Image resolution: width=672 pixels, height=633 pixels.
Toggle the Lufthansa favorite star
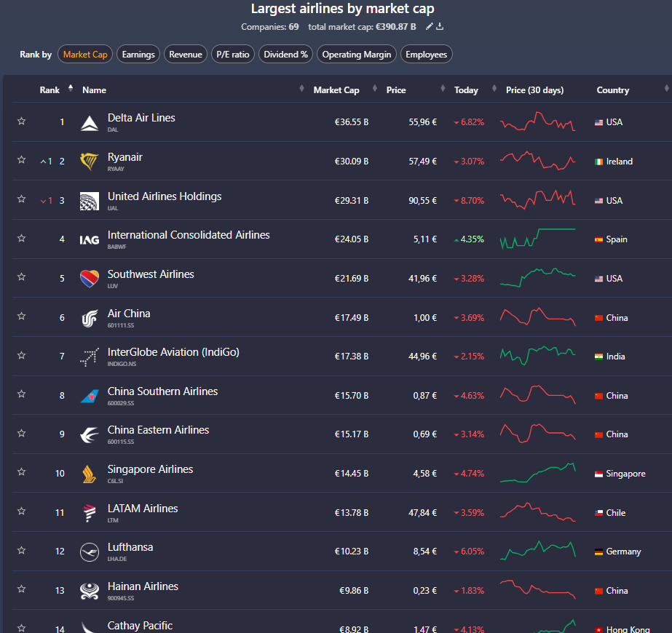[x=21, y=550]
